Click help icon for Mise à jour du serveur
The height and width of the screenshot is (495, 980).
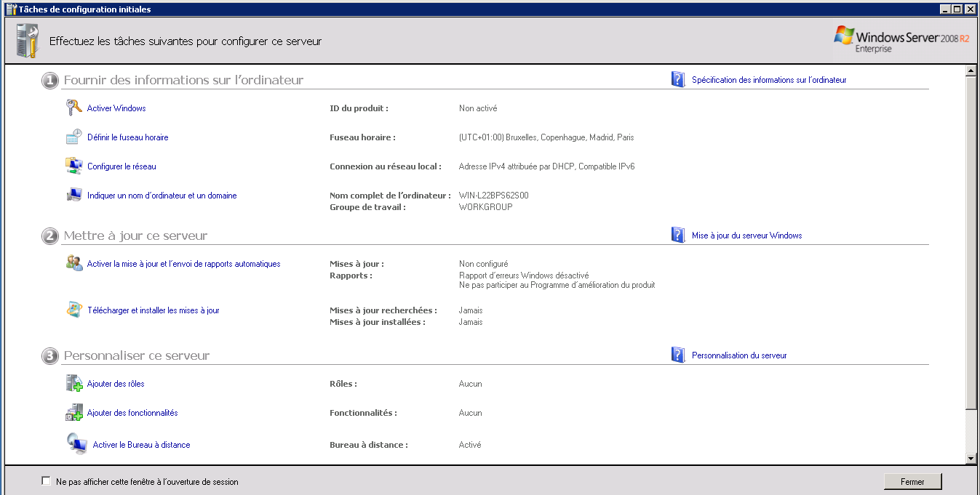[x=678, y=235]
